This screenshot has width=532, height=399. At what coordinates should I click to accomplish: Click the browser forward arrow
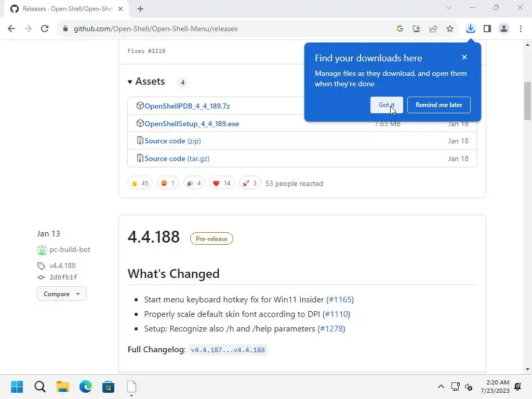pyautogui.click(x=28, y=29)
